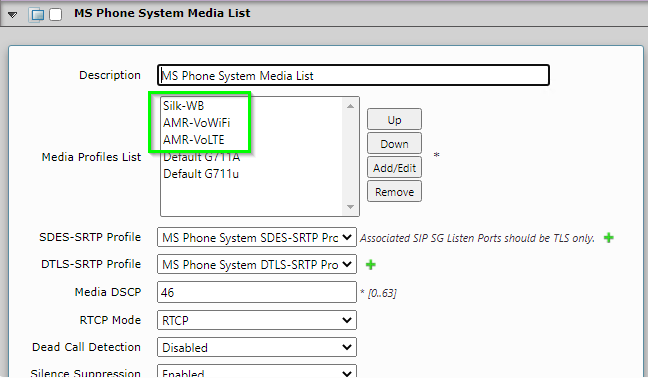Collapse the MS Phone System Media List section

pos(12,15)
